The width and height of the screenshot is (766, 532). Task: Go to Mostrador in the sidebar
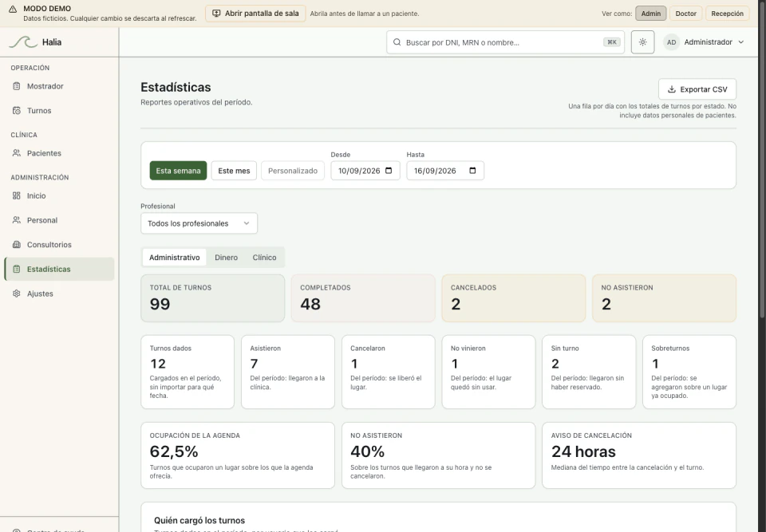pos(59,86)
